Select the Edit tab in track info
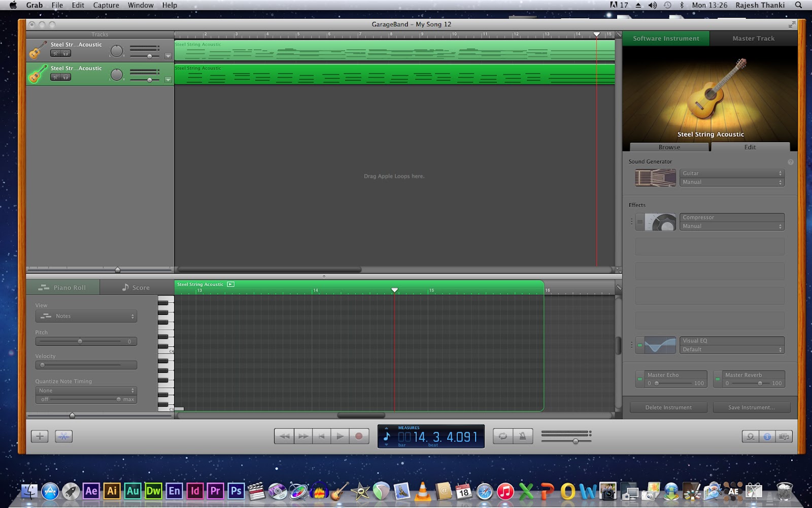 coord(750,147)
